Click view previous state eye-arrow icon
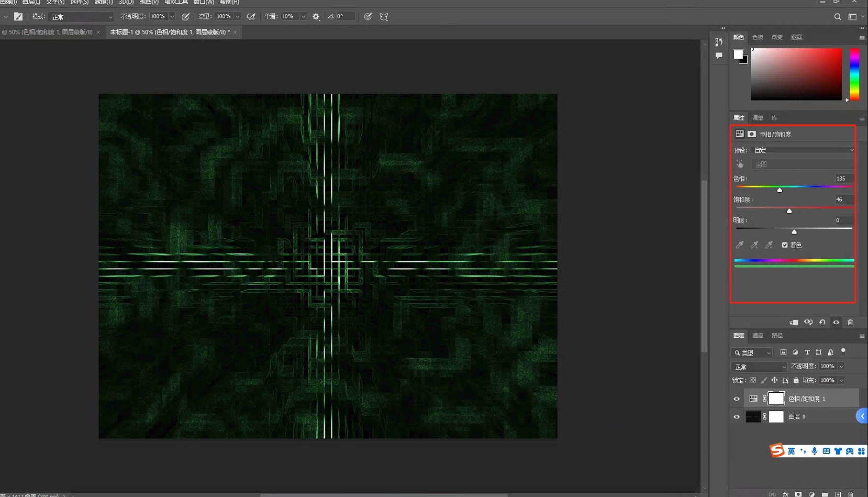Image resolution: width=868 pixels, height=497 pixels. pos(808,322)
